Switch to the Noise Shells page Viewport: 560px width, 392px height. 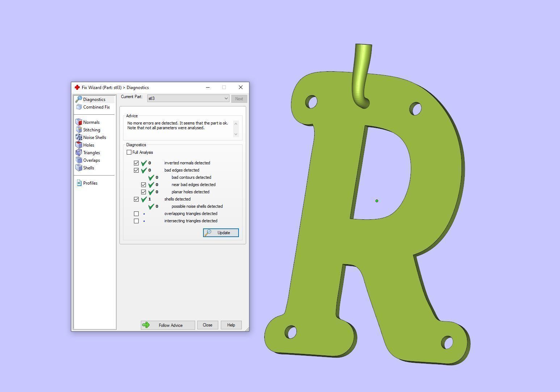[94, 138]
